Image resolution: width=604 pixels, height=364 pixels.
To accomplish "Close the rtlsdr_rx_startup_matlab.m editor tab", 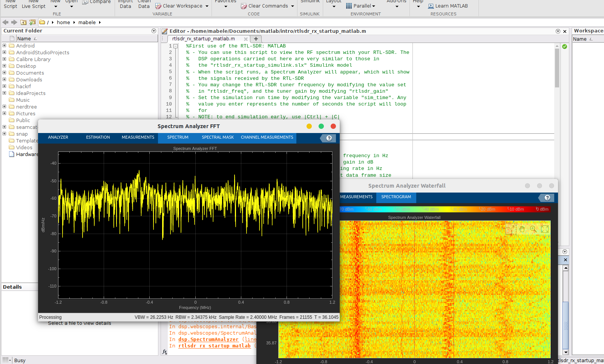I will pyautogui.click(x=246, y=39).
